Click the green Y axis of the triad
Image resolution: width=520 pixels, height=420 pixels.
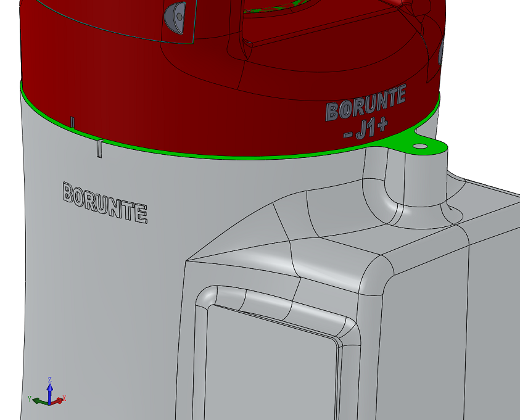coord(41,401)
